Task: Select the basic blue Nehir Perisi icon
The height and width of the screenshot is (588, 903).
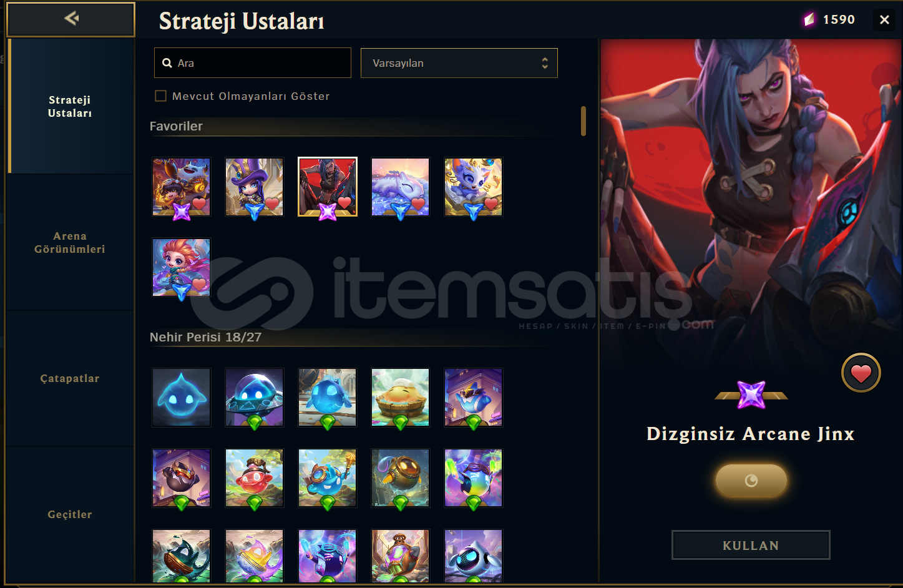Action: tap(182, 397)
